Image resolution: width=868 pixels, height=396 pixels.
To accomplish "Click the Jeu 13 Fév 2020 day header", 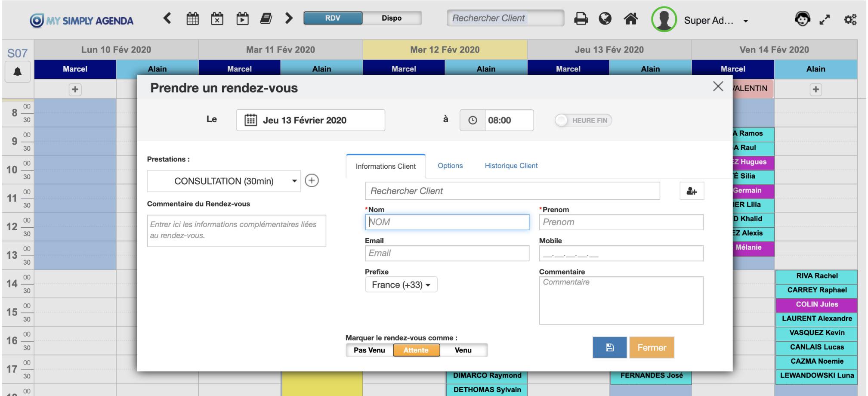I will pos(609,50).
